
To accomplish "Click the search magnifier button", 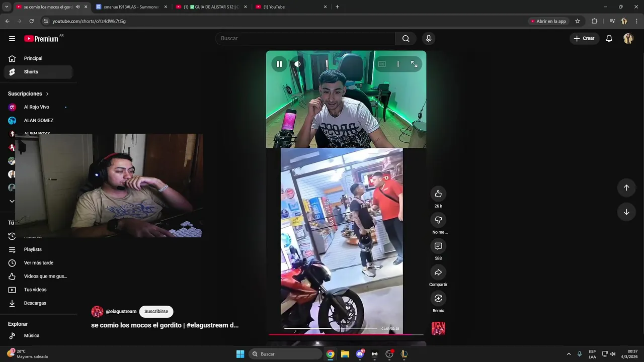I will coord(406,38).
